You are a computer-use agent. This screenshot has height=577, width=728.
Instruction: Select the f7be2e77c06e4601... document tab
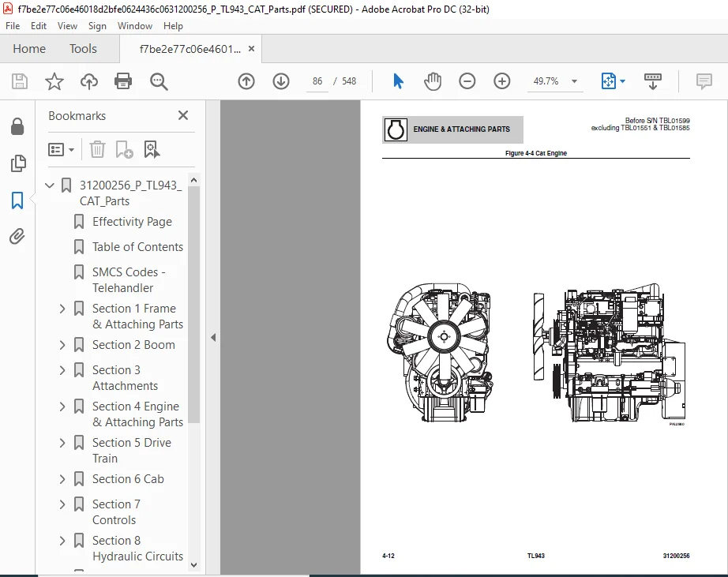(x=190, y=49)
